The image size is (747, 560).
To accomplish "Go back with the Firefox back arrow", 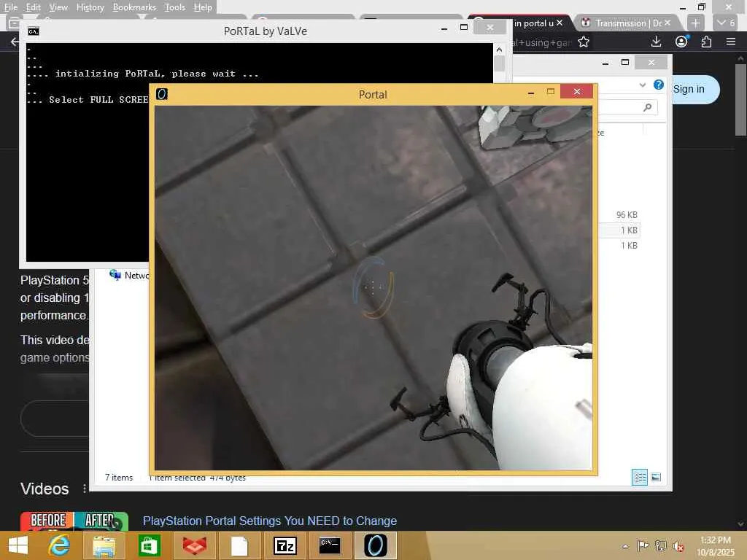I will point(15,42).
